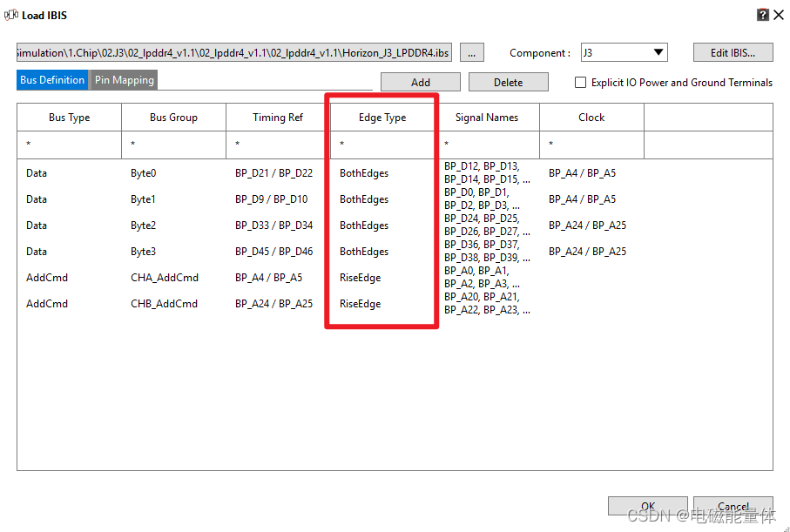
Task: Expand the Component combo box arrow
Action: click(x=659, y=52)
